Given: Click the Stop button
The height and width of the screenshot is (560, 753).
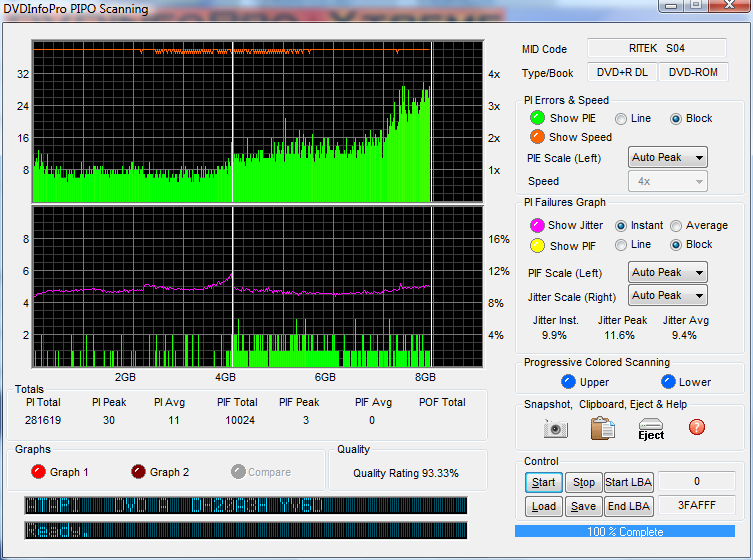Looking at the screenshot, I should [583, 482].
